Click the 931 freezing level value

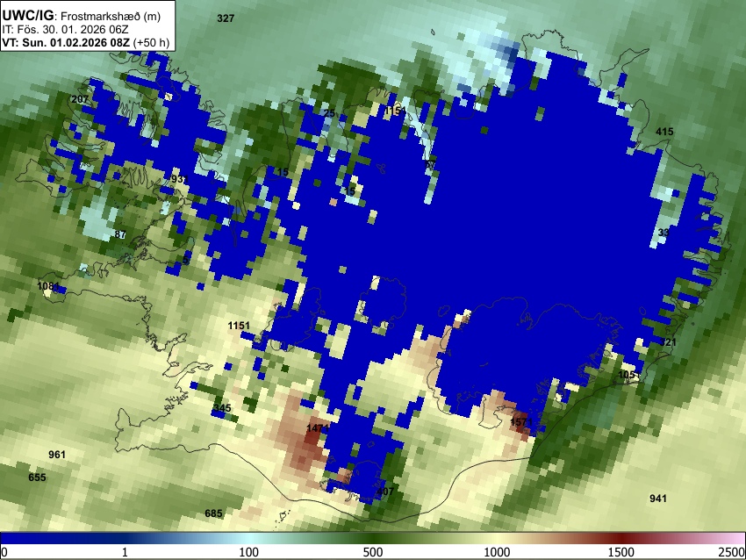pos(180,179)
